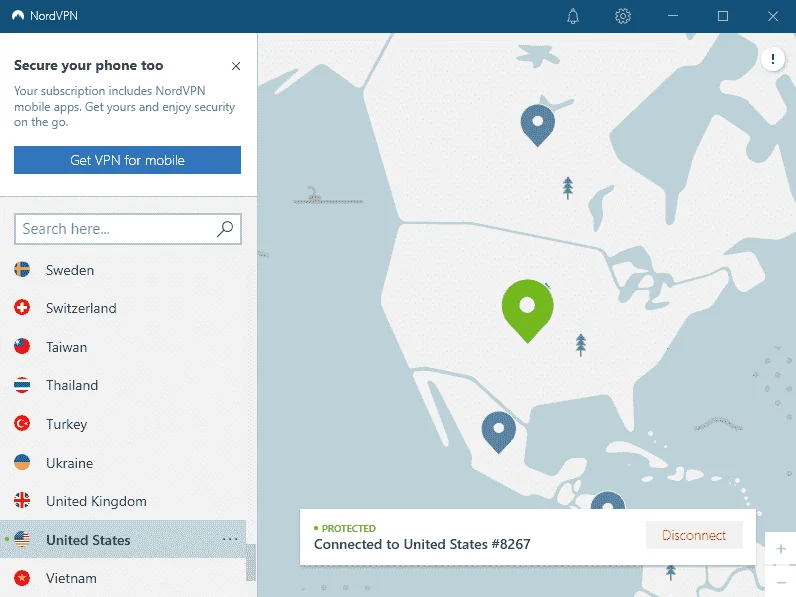The height and width of the screenshot is (597, 796).
Task: Click the United States flag icon
Action: click(22, 539)
